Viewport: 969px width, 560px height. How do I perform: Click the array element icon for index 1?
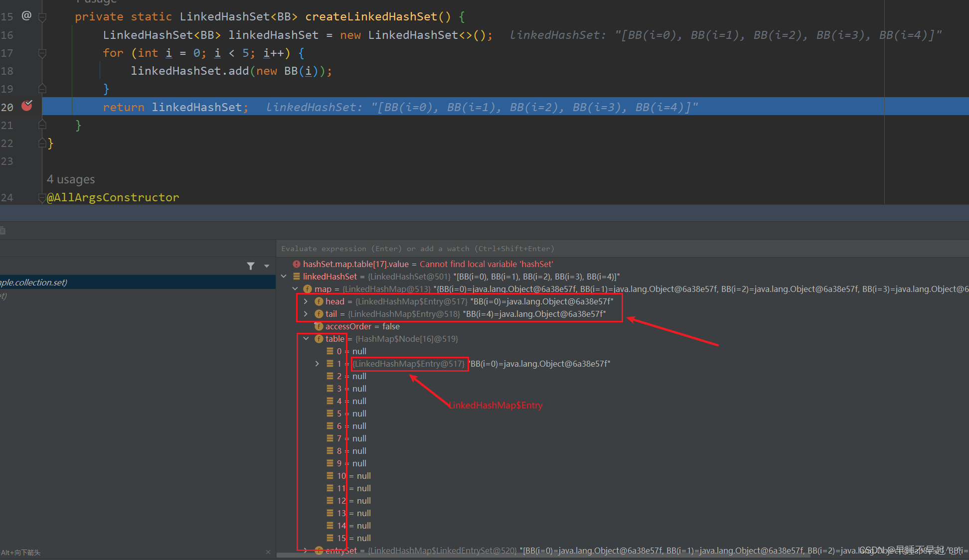coord(330,364)
